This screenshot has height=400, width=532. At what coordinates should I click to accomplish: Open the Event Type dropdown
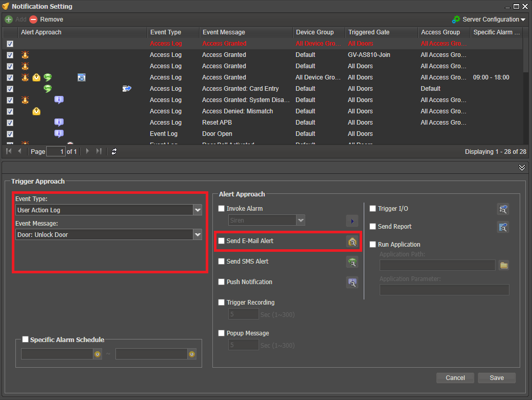[x=198, y=210]
